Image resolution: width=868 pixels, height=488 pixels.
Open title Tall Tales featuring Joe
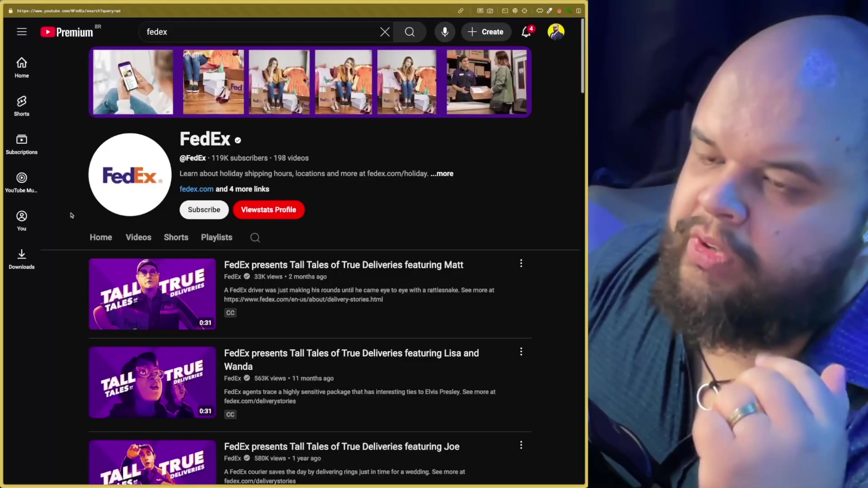[x=342, y=446]
